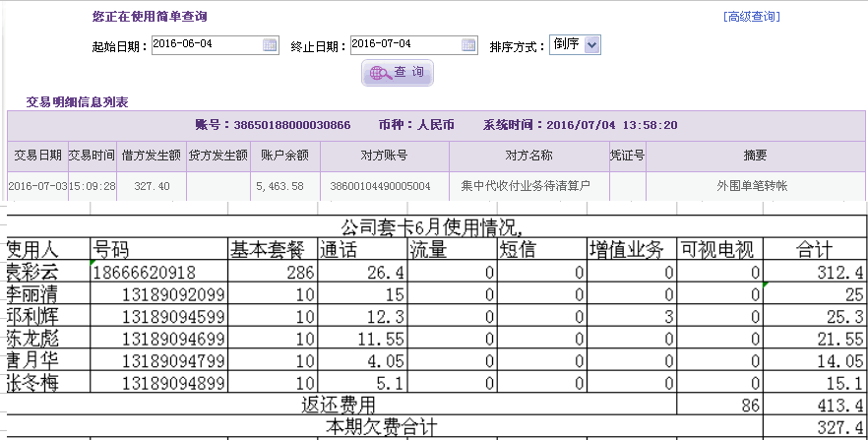This screenshot has height=440, width=868.
Task: Select the 对方账号 column header
Action: (x=384, y=156)
